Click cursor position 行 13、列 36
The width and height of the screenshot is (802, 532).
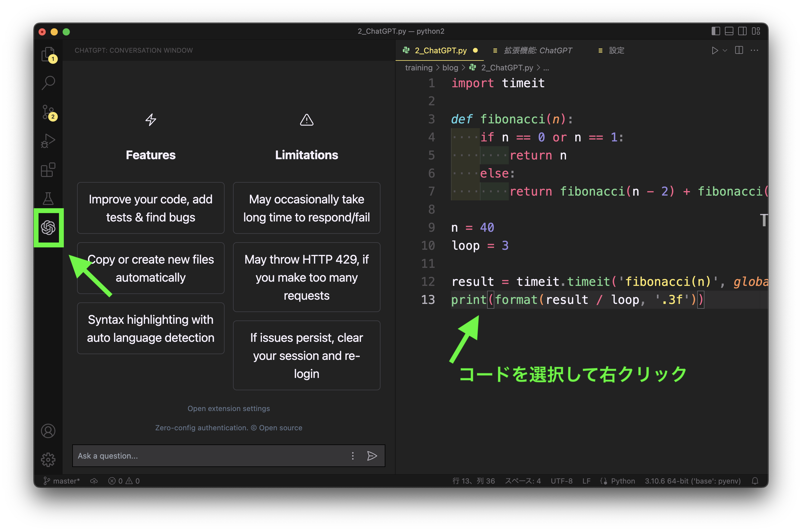tap(474, 481)
